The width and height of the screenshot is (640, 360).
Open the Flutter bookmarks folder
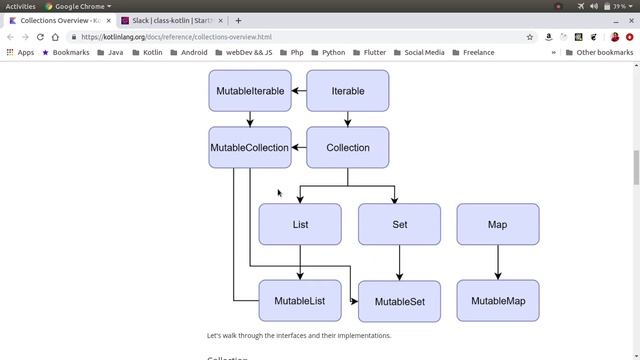(369, 52)
